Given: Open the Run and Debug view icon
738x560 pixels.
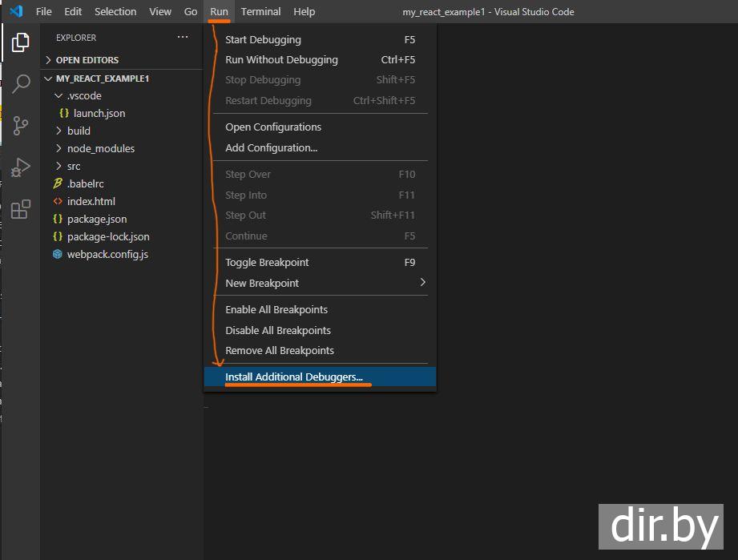Looking at the screenshot, I should coord(20,167).
